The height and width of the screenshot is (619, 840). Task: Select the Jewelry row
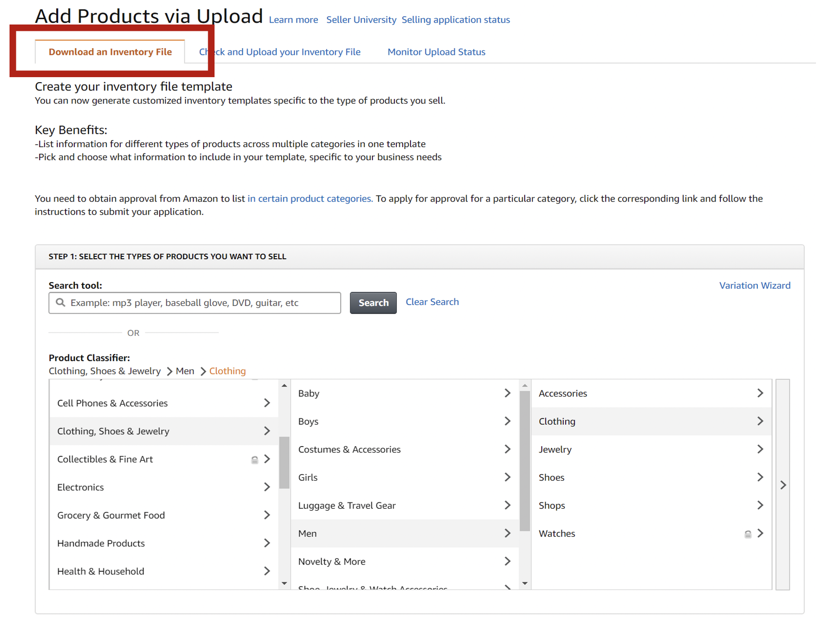tap(651, 449)
